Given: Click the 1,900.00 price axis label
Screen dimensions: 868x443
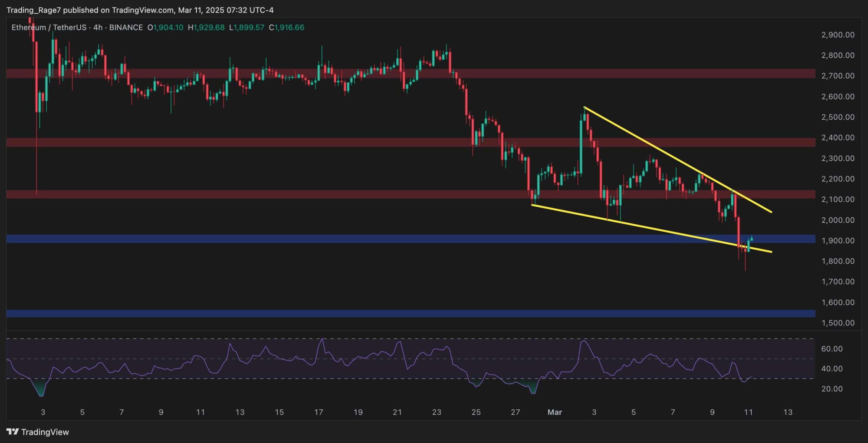Looking at the screenshot, I should [838, 241].
